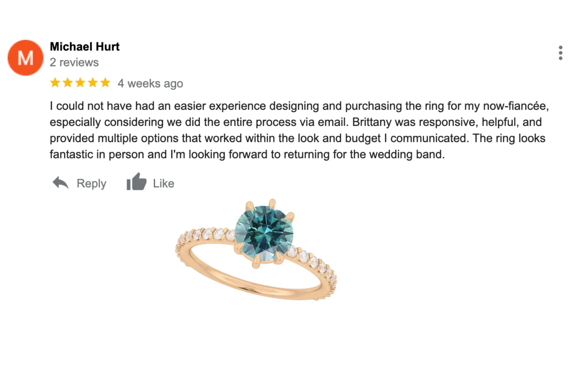This screenshot has height=374, width=588.
Task: Click the "4 weeks ago" timestamp
Action: (150, 83)
